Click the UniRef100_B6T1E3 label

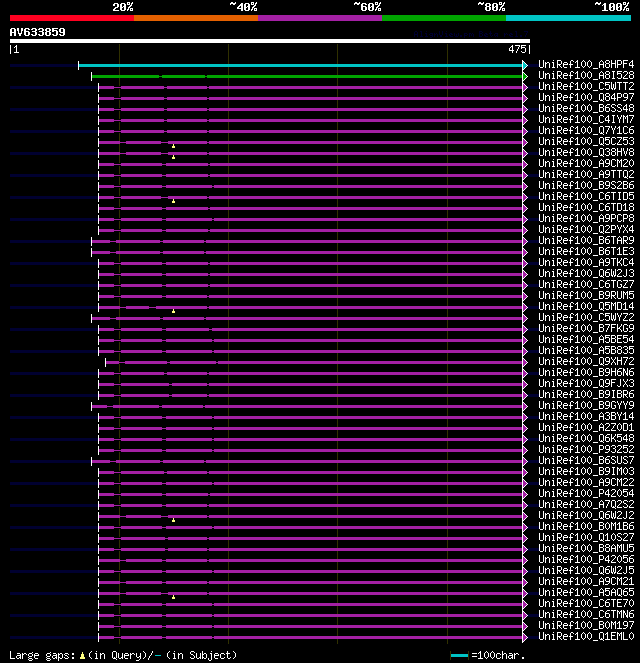point(586,251)
